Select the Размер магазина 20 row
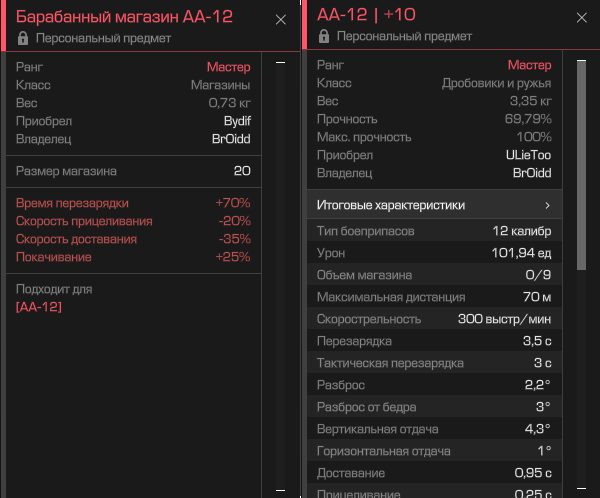 coord(133,171)
